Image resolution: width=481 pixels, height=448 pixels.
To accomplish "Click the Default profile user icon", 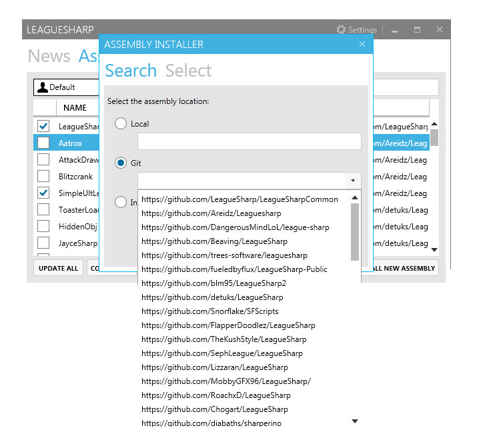I will tap(42, 87).
